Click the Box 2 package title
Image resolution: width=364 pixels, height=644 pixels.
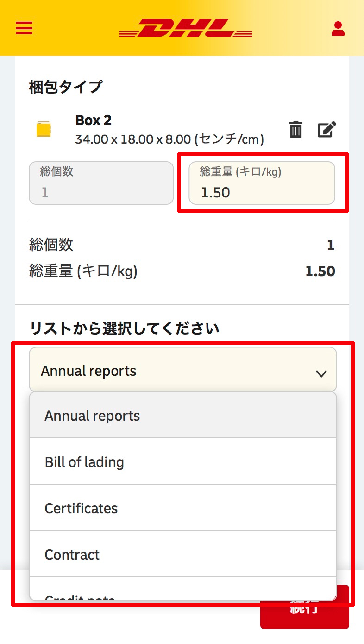pyautogui.click(x=94, y=120)
